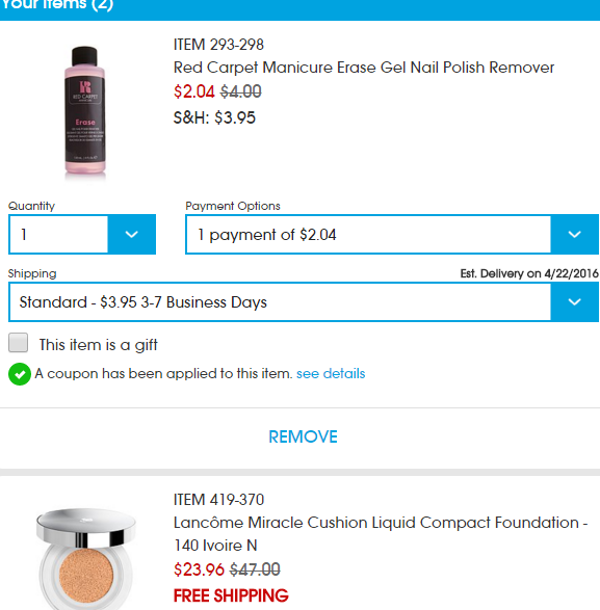Viewport: 600px width, 610px height.
Task: Open the Red Carpet Manicure bottle thumbnail
Action: tap(85, 112)
